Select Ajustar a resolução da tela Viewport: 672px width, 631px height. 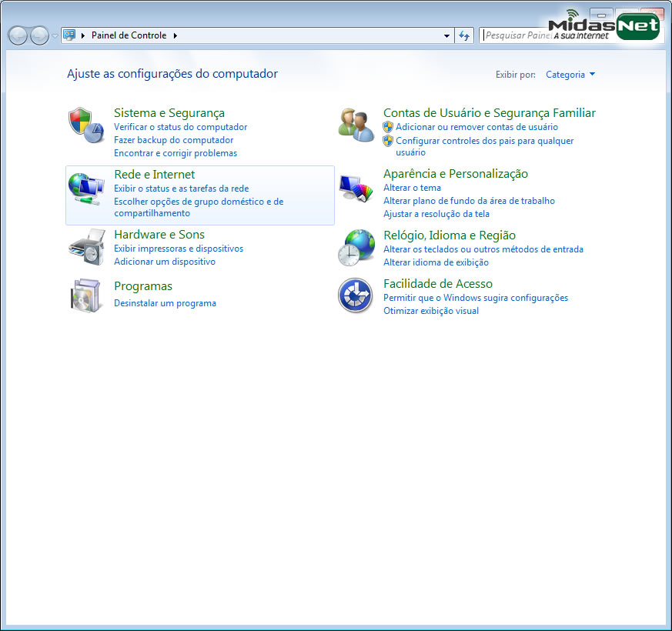click(x=436, y=214)
